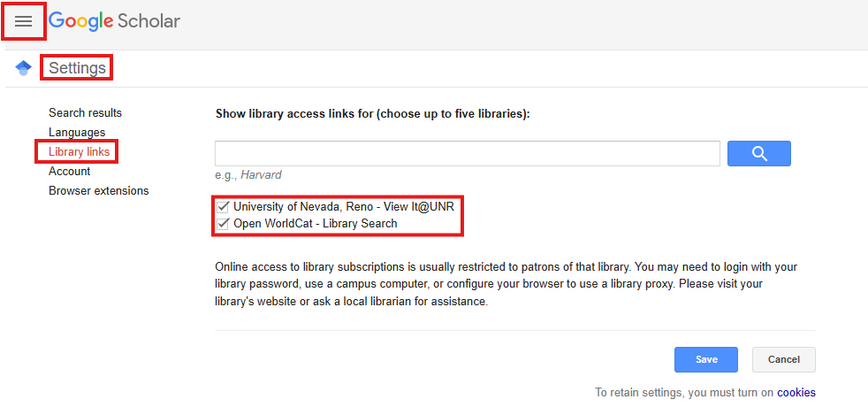Click the Save button
The height and width of the screenshot is (415, 868).
pos(706,359)
